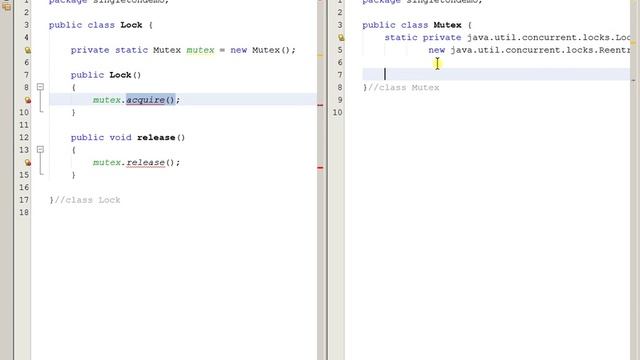Image resolution: width=640 pixels, height=360 pixels.
Task: Click the green 'mutex' field name on line 5
Action: (x=200, y=50)
